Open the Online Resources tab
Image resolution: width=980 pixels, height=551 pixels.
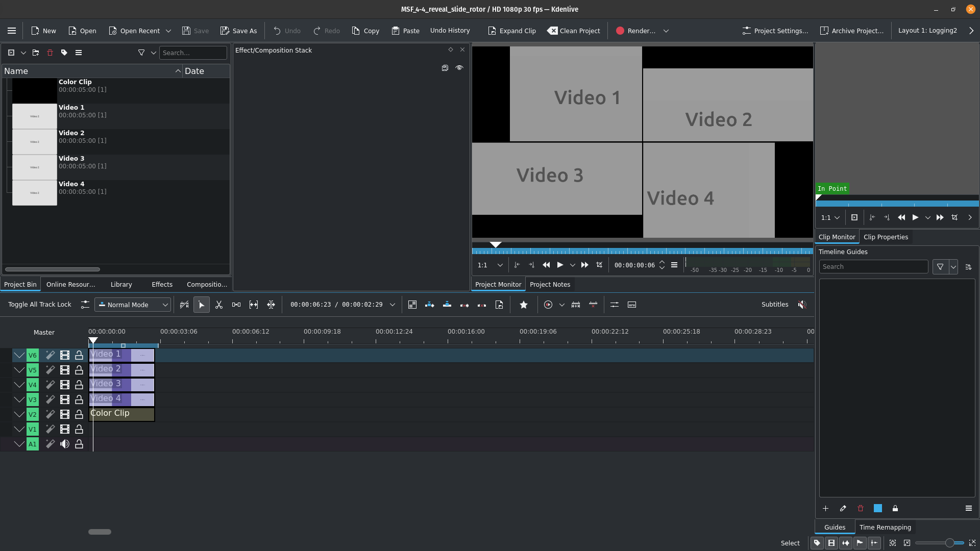[x=70, y=285]
